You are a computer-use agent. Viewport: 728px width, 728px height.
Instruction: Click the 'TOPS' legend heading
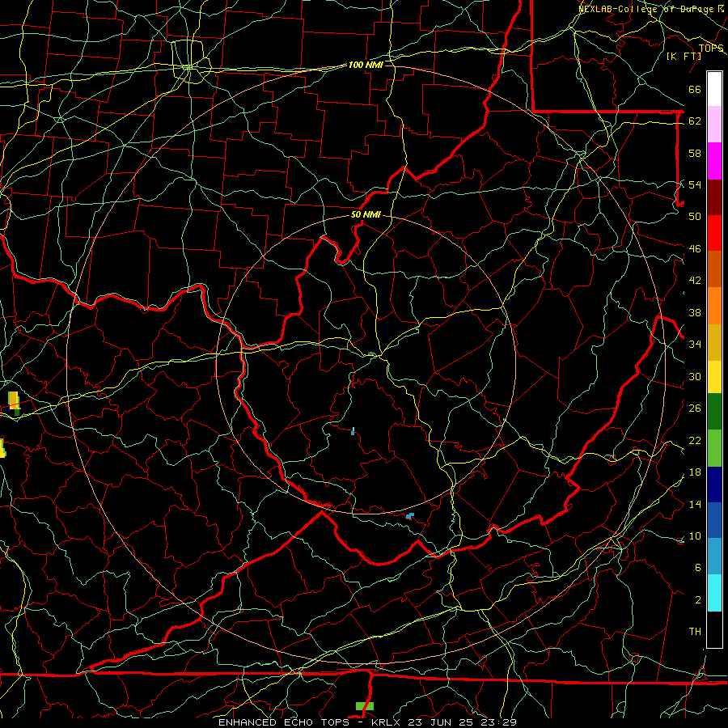[711, 49]
